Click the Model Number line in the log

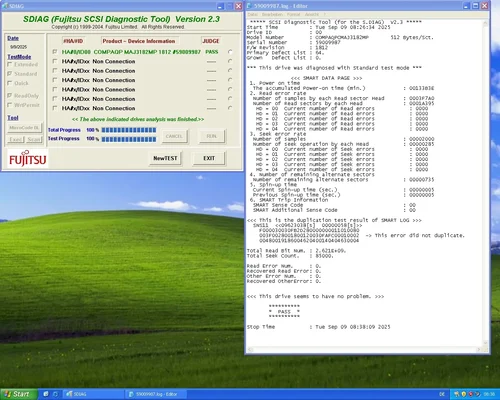click(340, 37)
